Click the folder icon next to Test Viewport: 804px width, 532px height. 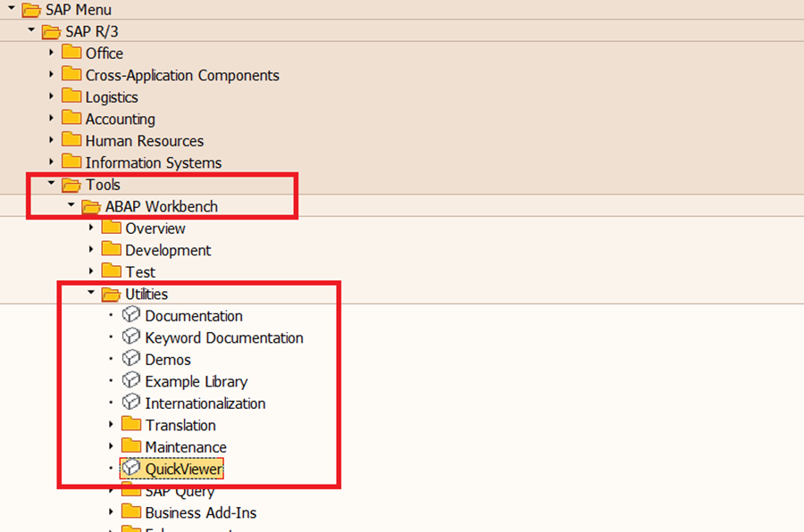(112, 270)
